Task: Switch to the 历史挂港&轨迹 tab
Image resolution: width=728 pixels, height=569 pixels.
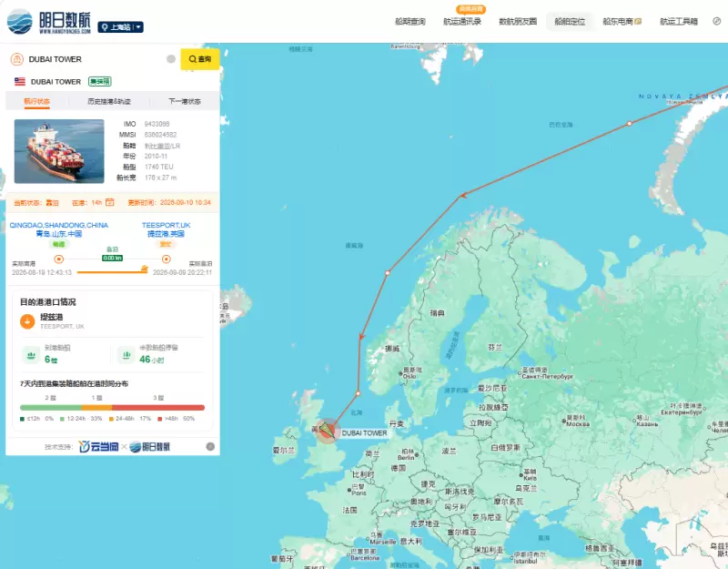Action: (109, 101)
